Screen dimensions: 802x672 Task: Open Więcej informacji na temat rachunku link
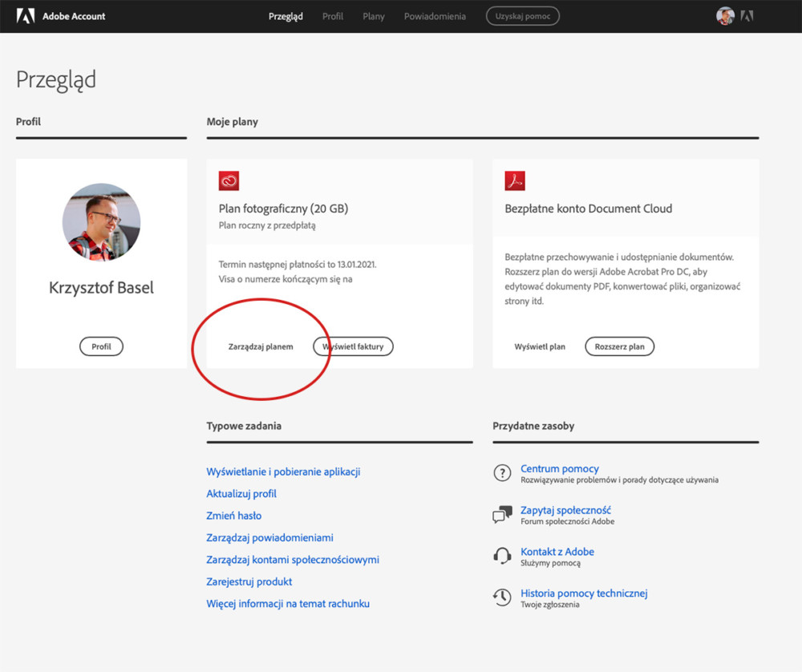(x=288, y=604)
